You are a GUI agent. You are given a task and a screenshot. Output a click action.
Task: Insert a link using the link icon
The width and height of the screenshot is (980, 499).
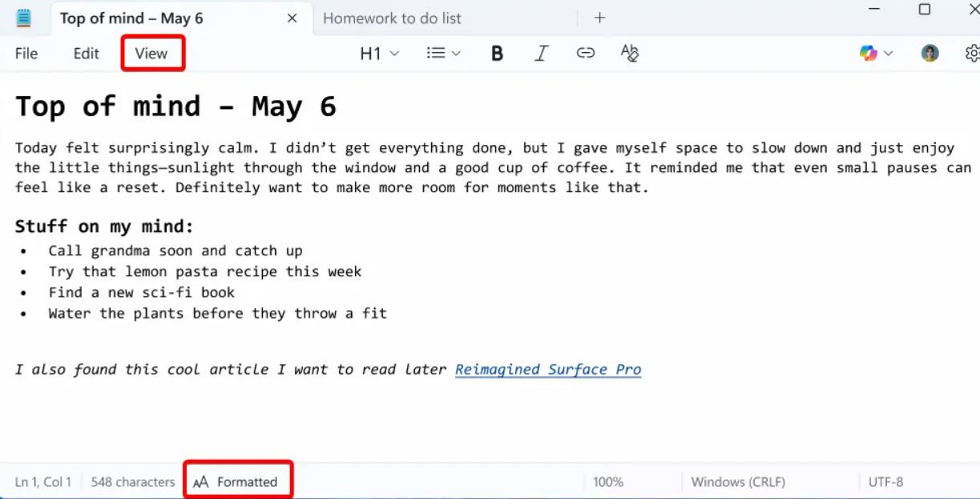[586, 54]
